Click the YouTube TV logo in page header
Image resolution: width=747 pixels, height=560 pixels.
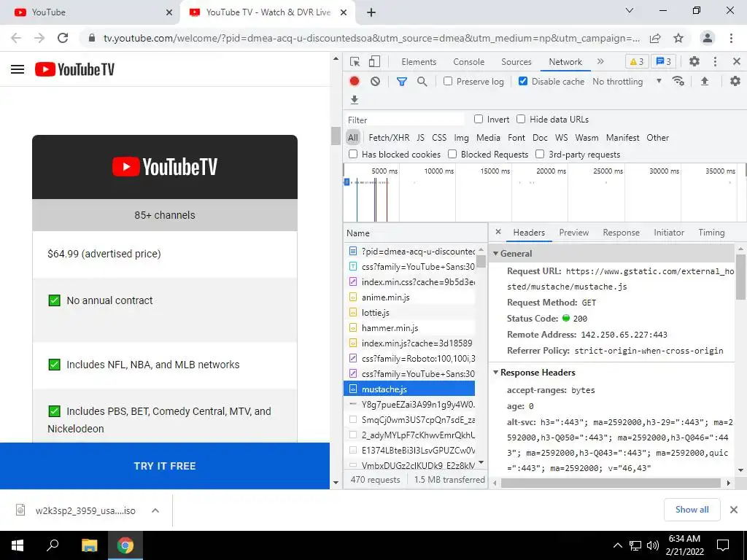point(75,69)
